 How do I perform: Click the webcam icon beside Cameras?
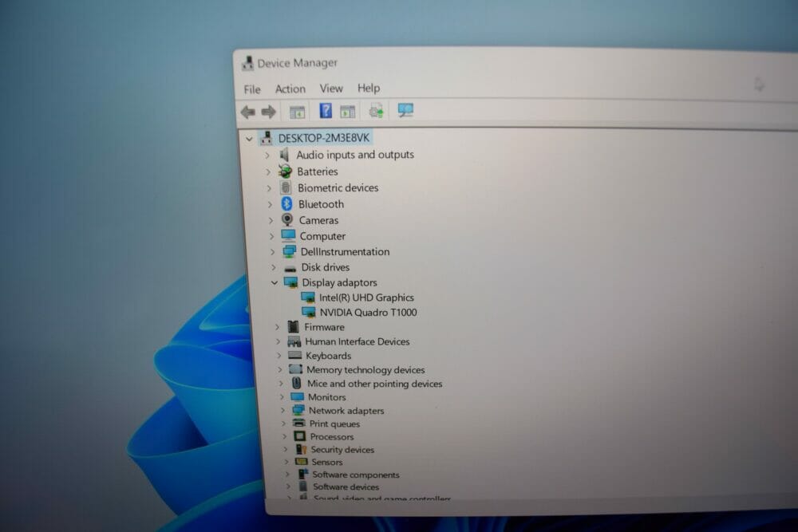pos(287,219)
